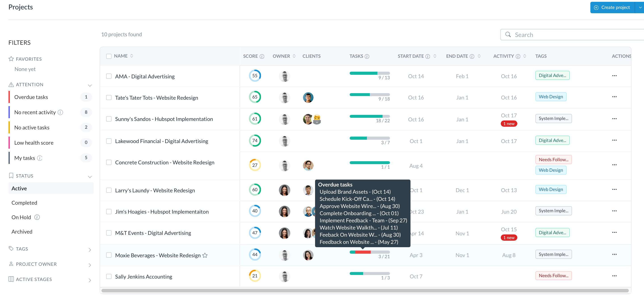Viewport: 644px width, 296px height.
Task: Click info icon next to No recent activity
Action: point(60,112)
